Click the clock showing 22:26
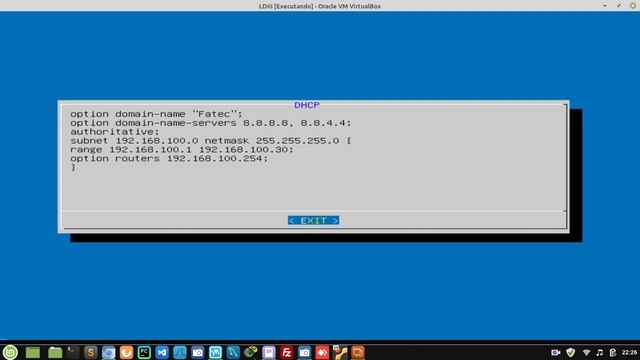 [629, 352]
